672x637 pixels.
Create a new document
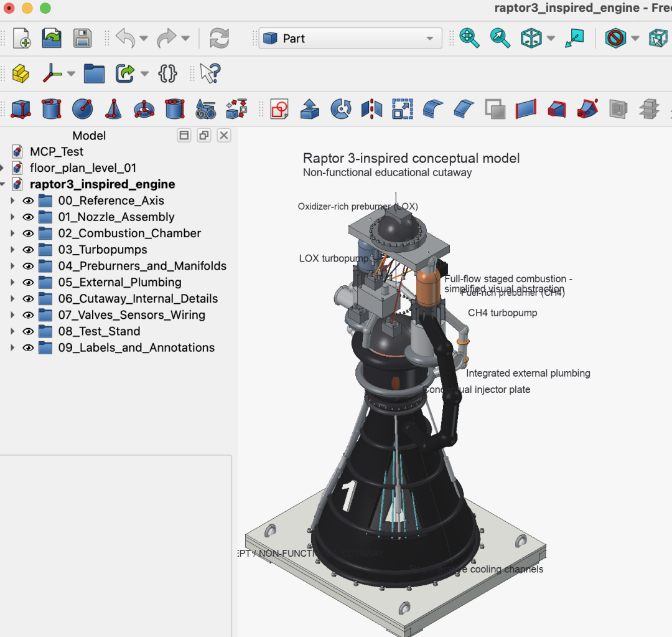[x=21, y=38]
